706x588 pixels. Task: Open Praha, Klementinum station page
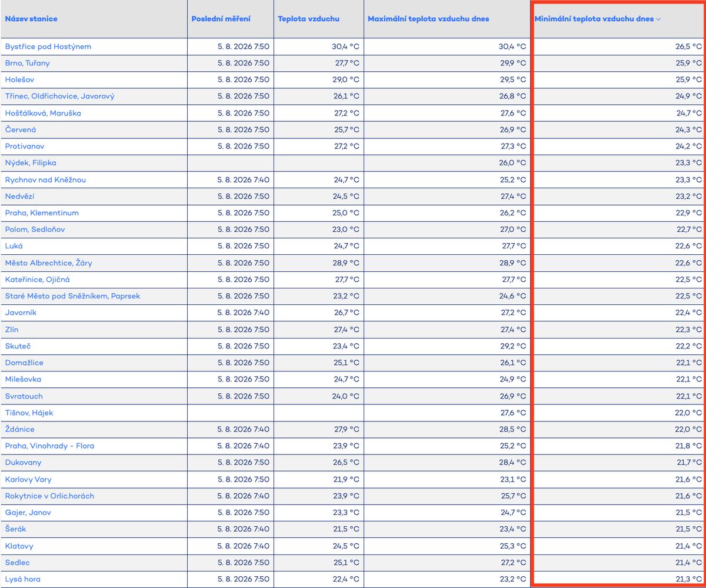click(42, 212)
